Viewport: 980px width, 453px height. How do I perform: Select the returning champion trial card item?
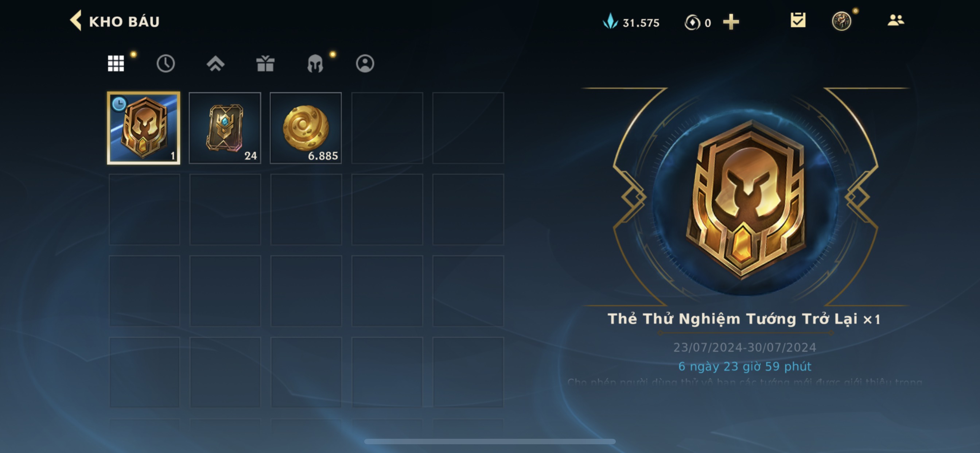point(144,128)
